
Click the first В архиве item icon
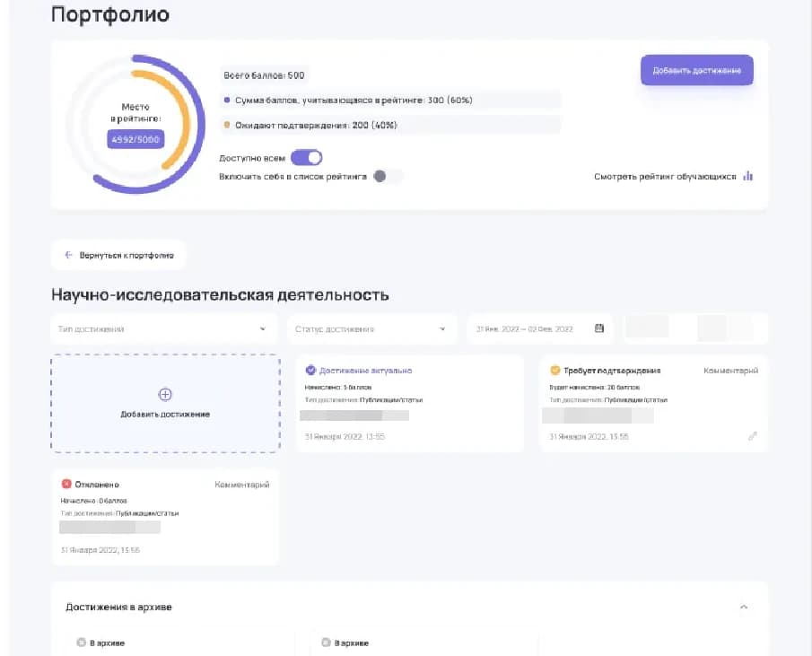[81, 643]
